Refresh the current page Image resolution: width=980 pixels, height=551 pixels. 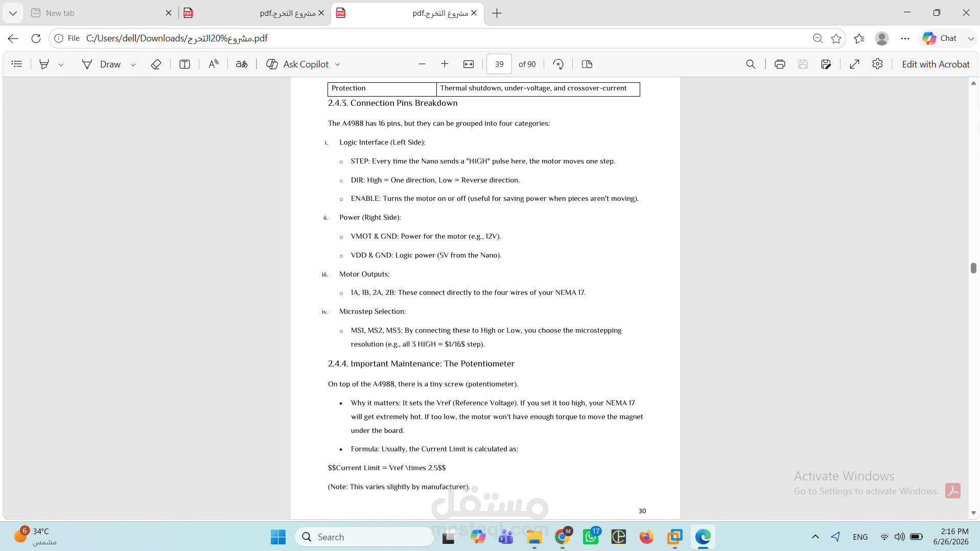tap(36, 38)
